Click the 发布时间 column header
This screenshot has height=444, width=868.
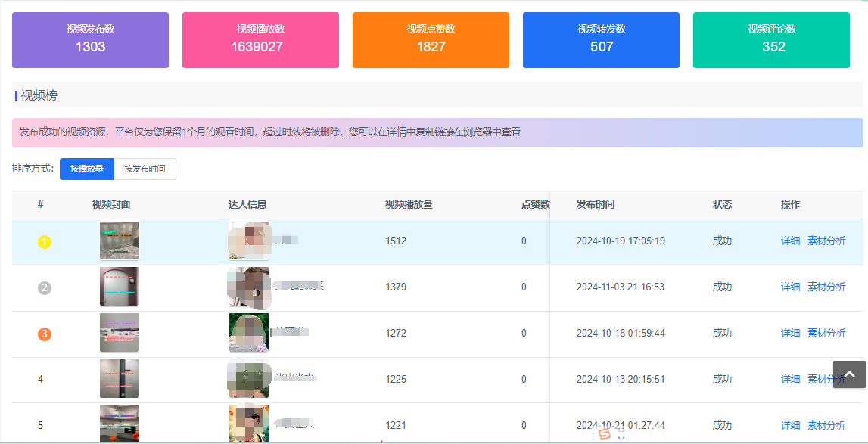point(596,205)
